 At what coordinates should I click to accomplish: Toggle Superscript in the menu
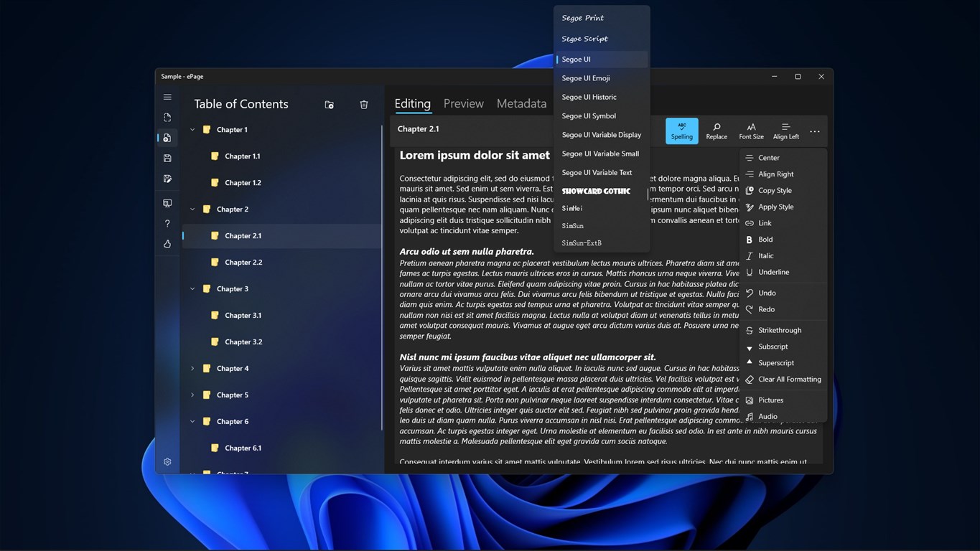click(783, 363)
